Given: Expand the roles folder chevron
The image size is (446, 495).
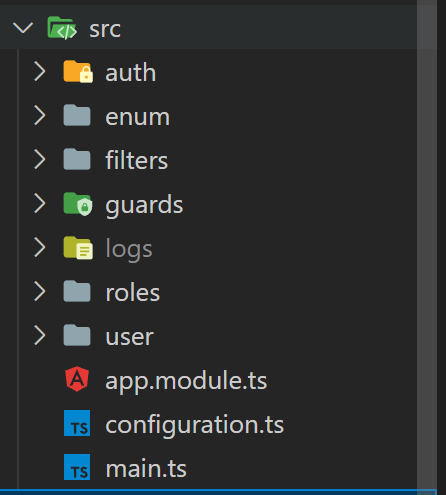Looking at the screenshot, I should (39, 292).
